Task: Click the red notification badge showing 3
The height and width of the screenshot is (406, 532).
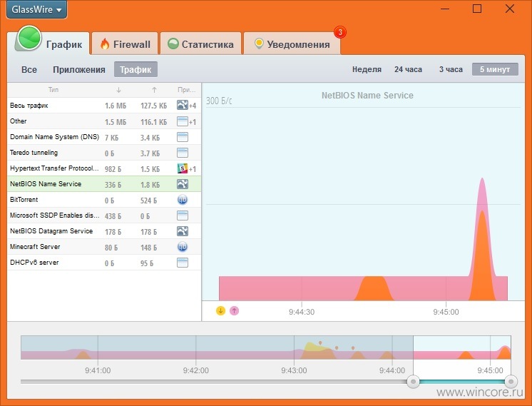Action: pos(340,33)
